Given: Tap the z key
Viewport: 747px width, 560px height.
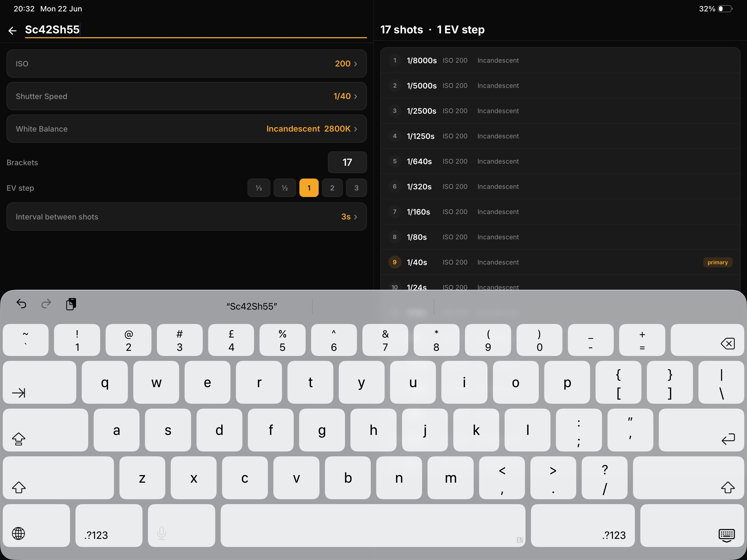Looking at the screenshot, I should 142,478.
